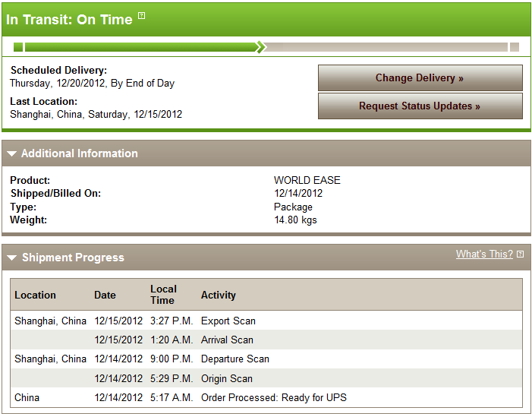Screen dimensions: 532x414
Task: Select the Departure Scan row
Action: 266,359
